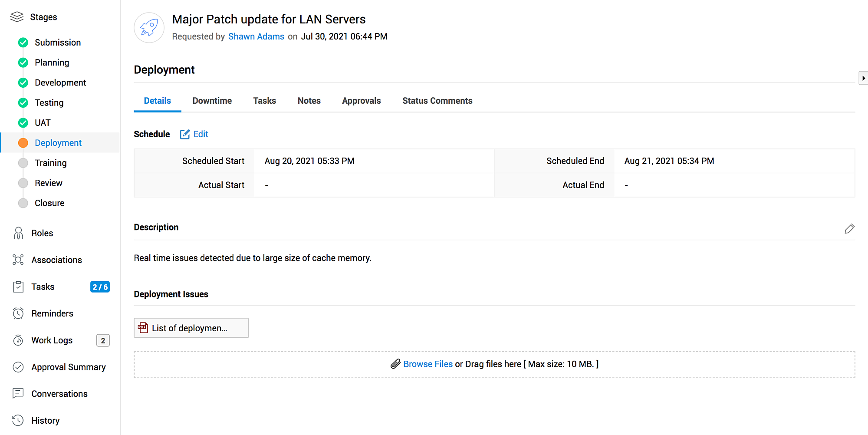This screenshot has width=868, height=435.
Task: Click the Conversations chat icon
Action: click(18, 393)
